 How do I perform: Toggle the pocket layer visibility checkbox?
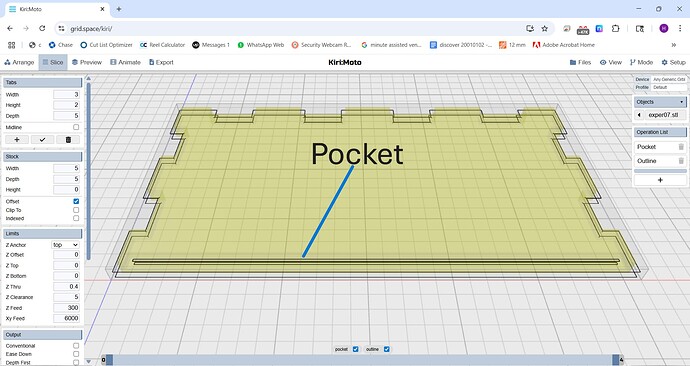pyautogui.click(x=356, y=349)
